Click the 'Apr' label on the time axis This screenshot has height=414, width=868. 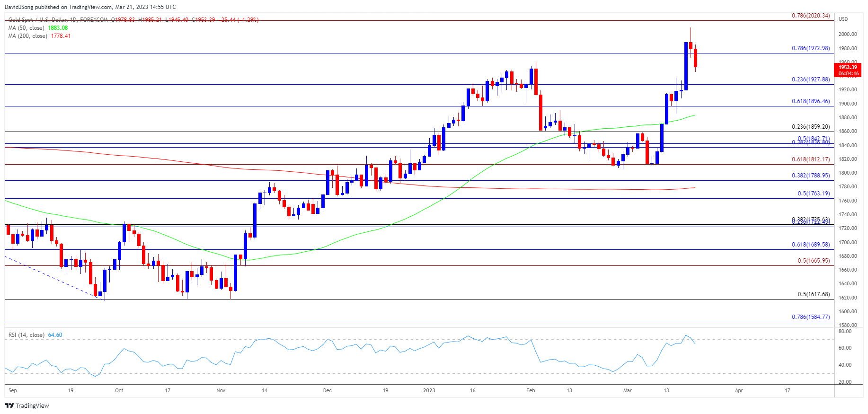pyautogui.click(x=739, y=390)
